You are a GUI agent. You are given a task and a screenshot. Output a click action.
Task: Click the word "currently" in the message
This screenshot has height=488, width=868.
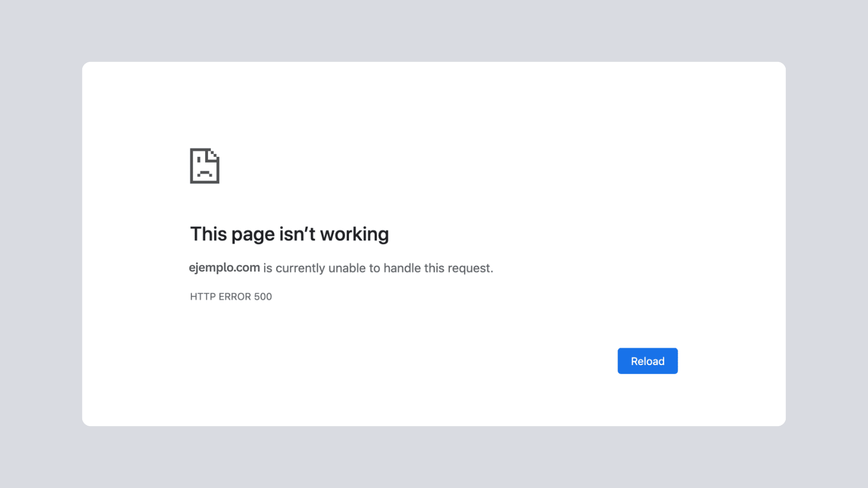[300, 268]
